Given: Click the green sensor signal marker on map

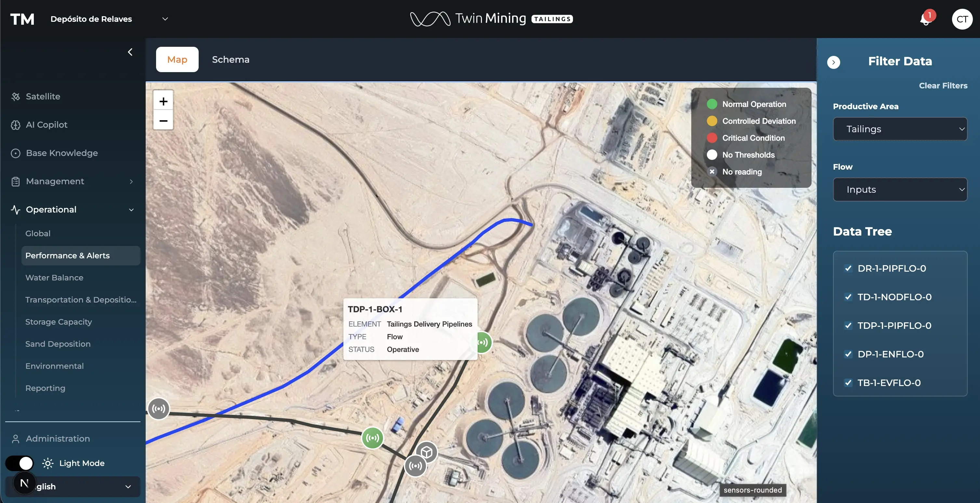Looking at the screenshot, I should tap(372, 438).
